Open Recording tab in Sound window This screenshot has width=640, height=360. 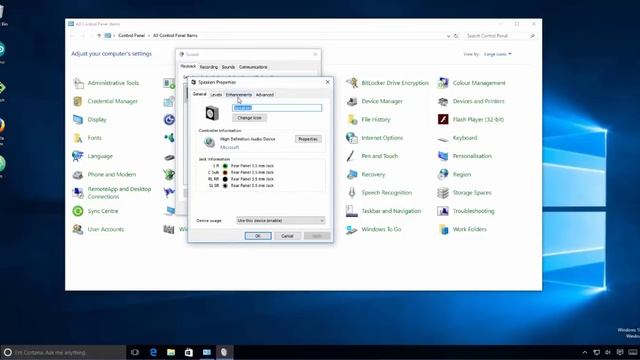tap(209, 67)
